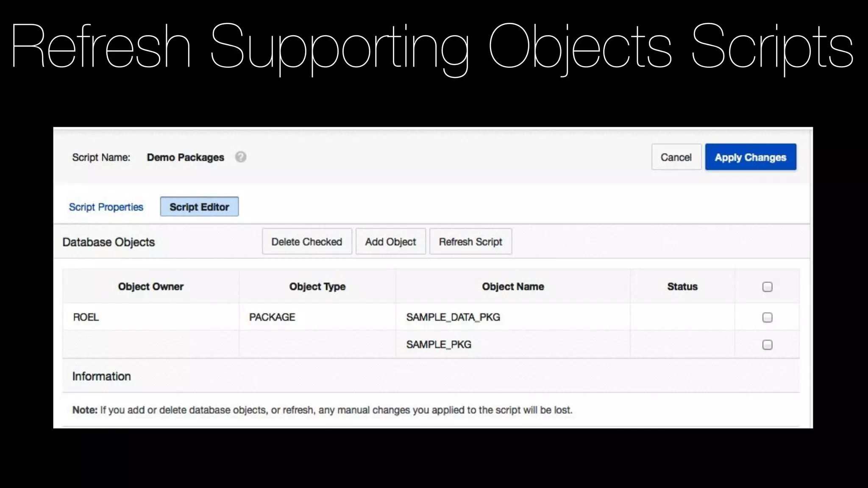The image size is (868, 488).
Task: Click the Object Type column header
Action: 317,286
